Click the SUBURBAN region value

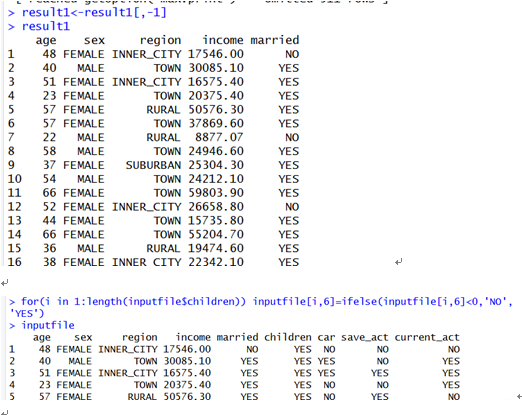click(153, 165)
